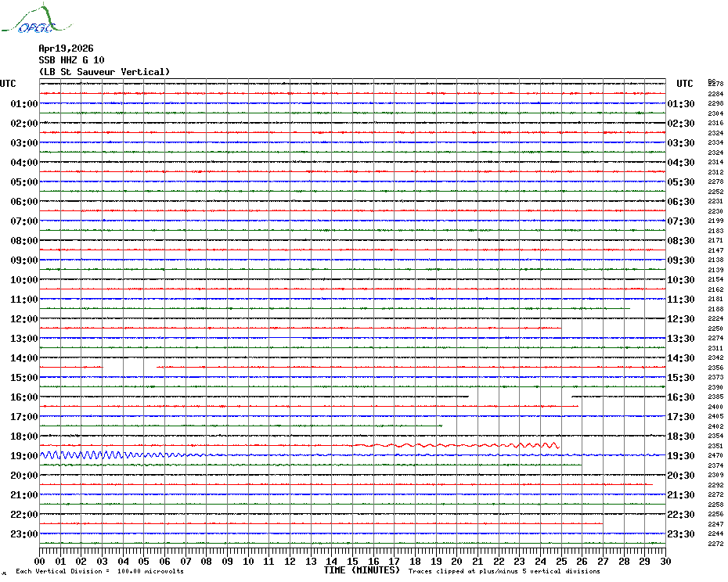Select the 12:00 hour label
Screen dimensions: 728x582
[24, 319]
